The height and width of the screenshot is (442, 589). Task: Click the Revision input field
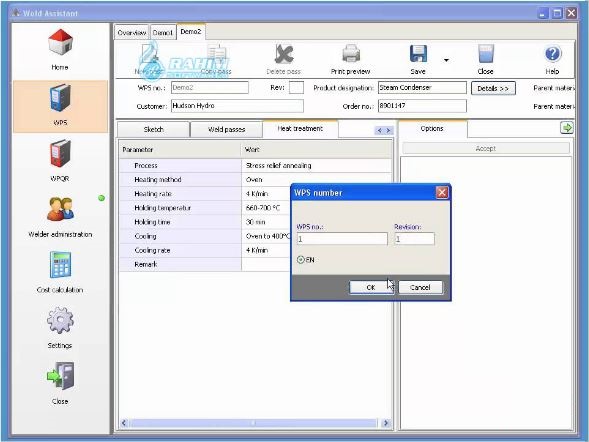tap(414, 239)
